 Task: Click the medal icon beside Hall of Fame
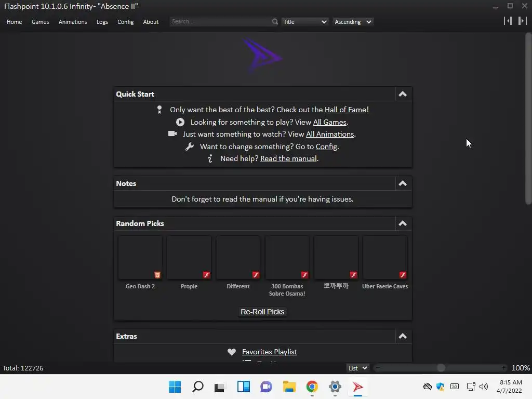point(159,110)
